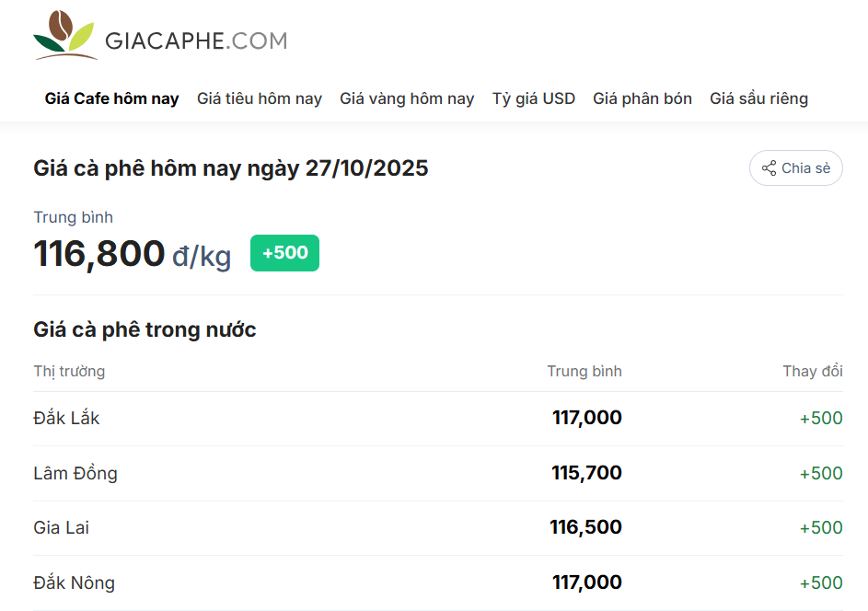Go to Giá tiêu hôm nay page
The width and height of the screenshot is (868, 611).
point(260,98)
